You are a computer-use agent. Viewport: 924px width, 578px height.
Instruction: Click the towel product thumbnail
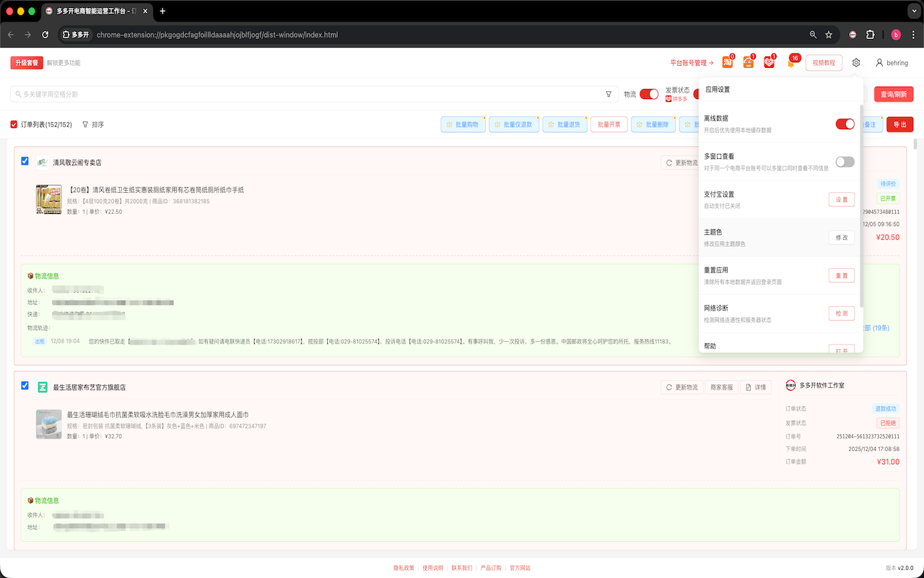point(48,424)
